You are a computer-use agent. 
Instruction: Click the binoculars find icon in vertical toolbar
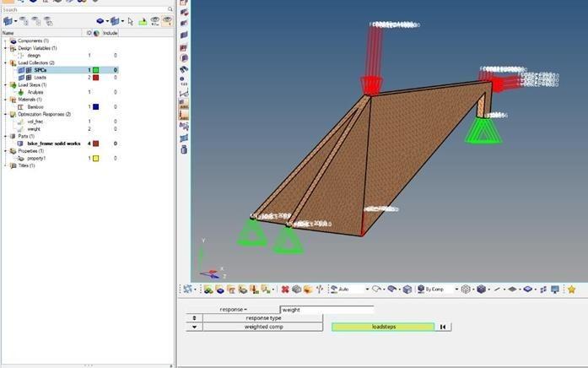point(184,68)
